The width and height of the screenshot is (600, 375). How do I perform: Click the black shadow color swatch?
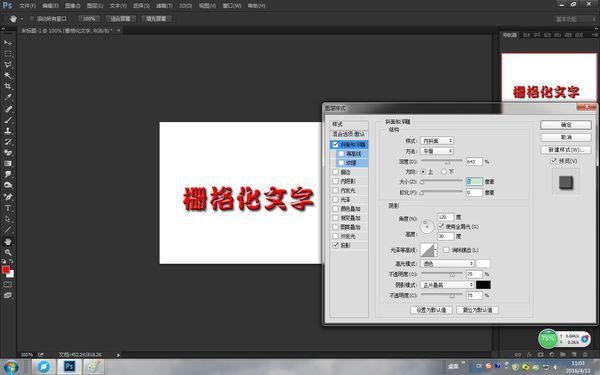[x=483, y=285]
